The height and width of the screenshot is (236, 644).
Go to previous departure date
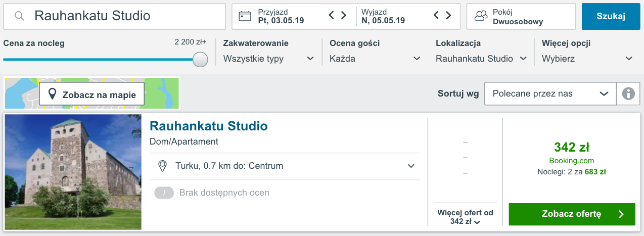[x=436, y=16]
